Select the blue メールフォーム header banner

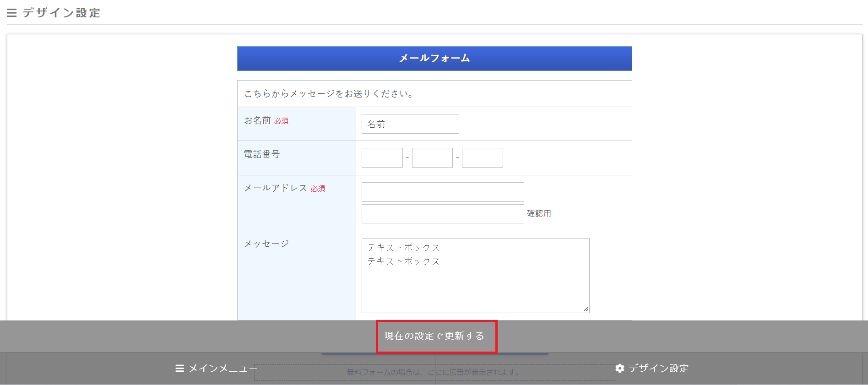pos(434,59)
